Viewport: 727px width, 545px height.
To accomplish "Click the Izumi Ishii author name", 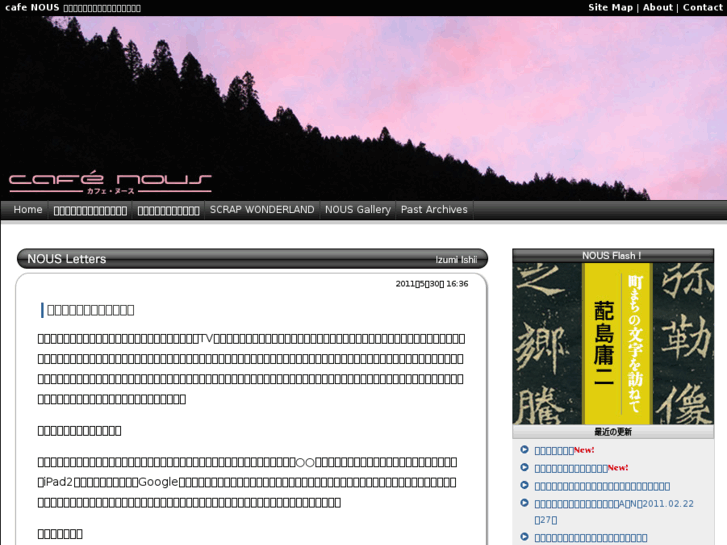I will click(x=456, y=260).
